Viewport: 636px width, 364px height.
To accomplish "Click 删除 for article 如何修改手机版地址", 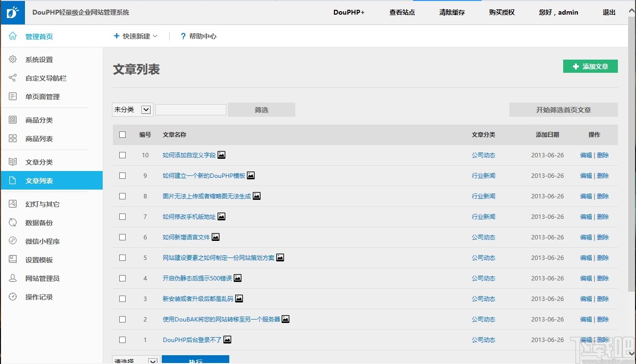I will pyautogui.click(x=603, y=216).
